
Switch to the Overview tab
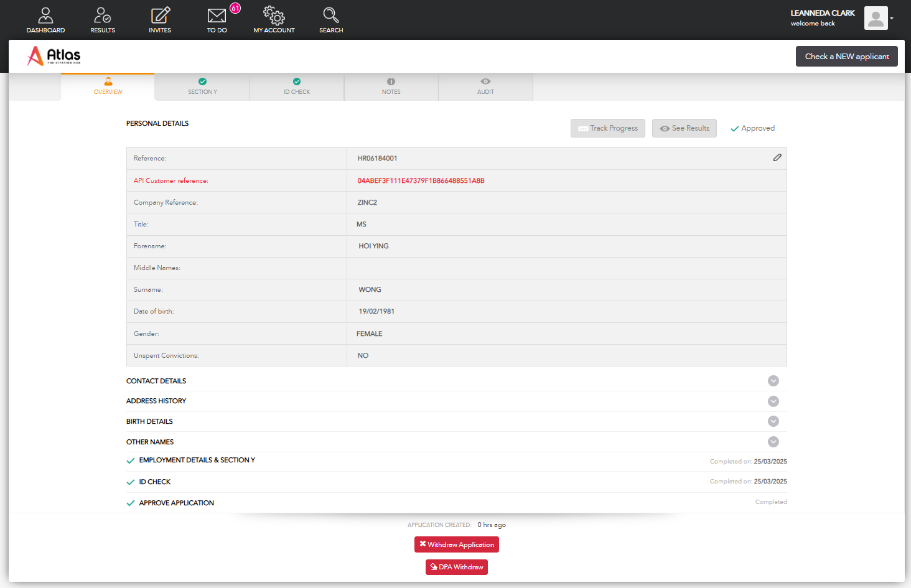(x=108, y=86)
